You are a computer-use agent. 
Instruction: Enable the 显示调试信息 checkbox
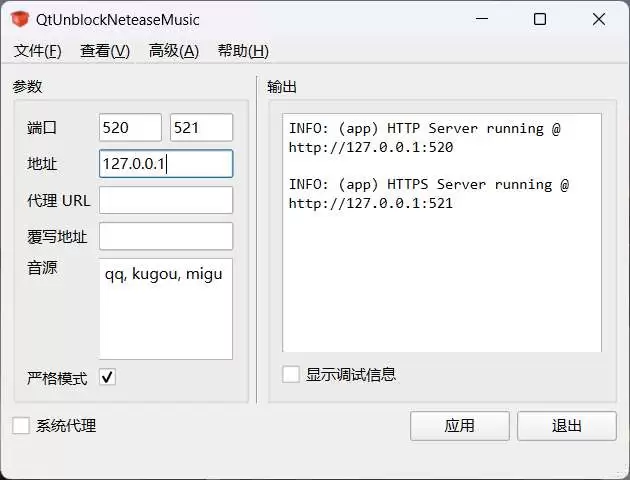(x=291, y=374)
